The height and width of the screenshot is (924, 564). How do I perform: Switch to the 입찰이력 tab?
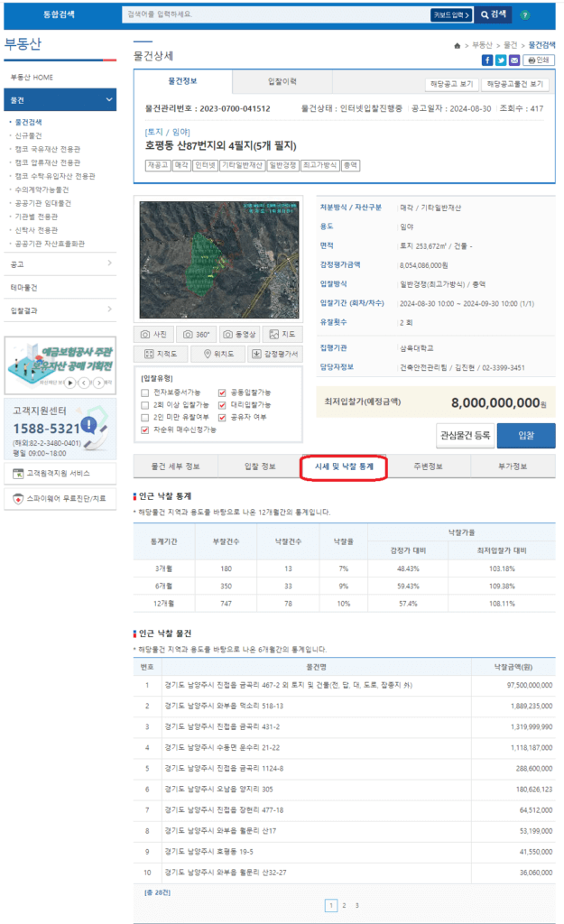click(x=282, y=81)
